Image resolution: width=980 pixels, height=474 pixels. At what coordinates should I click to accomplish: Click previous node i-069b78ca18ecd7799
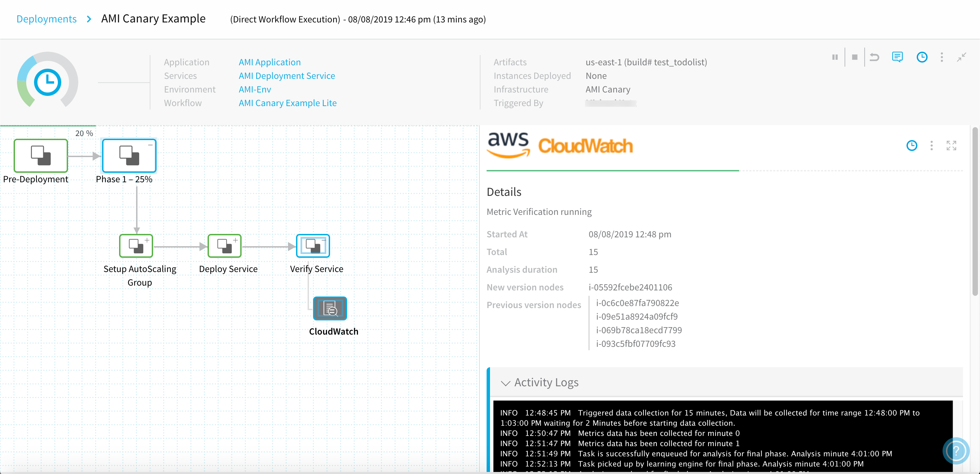tap(639, 330)
